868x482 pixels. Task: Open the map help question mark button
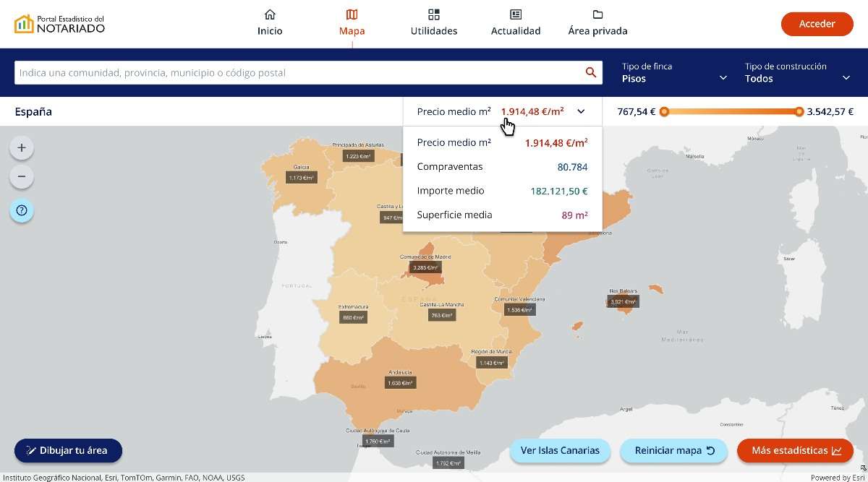[x=22, y=210]
